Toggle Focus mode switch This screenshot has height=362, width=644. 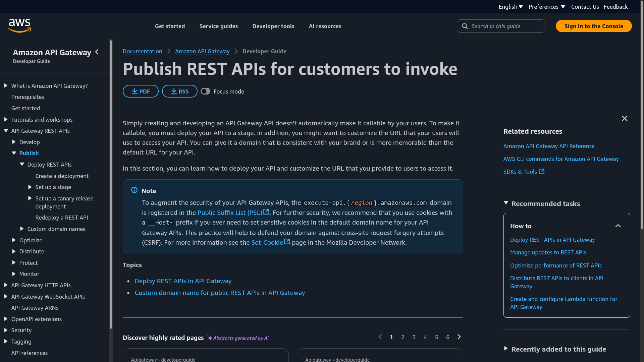tap(205, 92)
